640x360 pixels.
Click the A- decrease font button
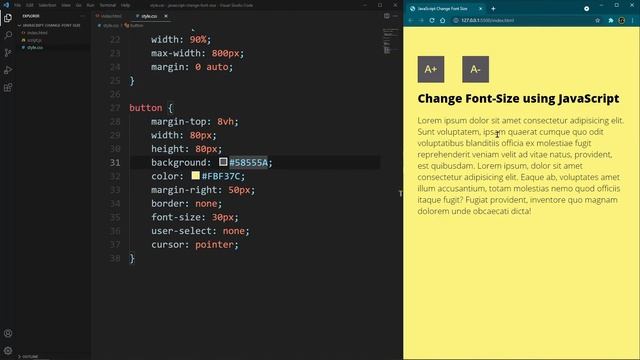(476, 69)
